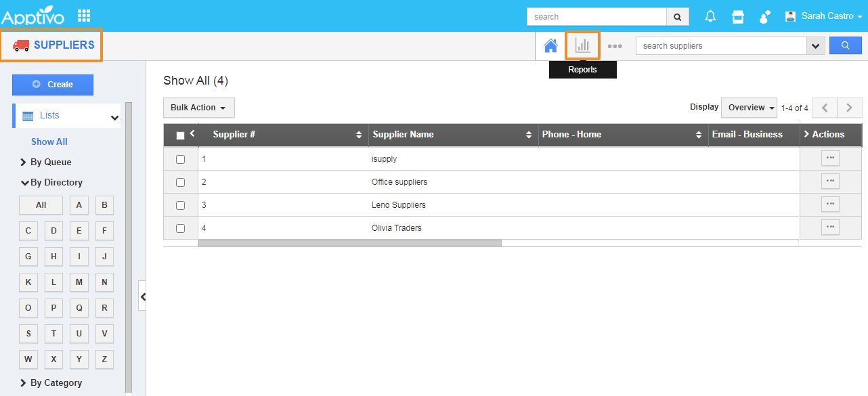Expand the search suppliers dropdown arrow

(x=815, y=46)
